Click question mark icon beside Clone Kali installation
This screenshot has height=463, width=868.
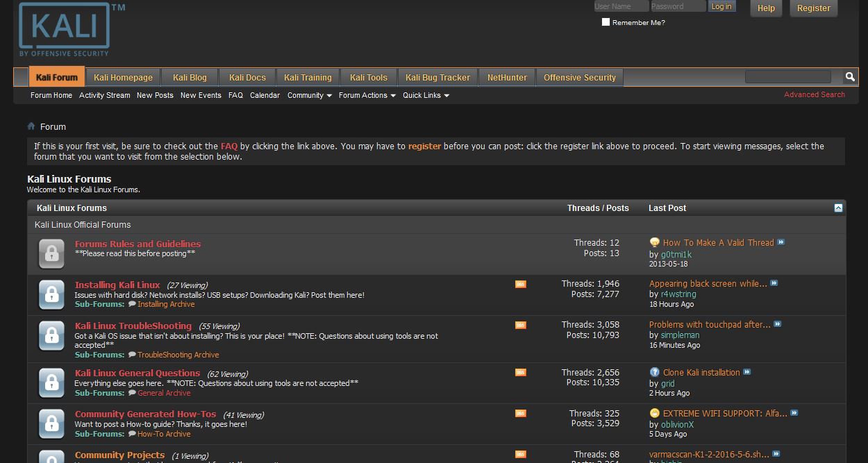(x=654, y=372)
